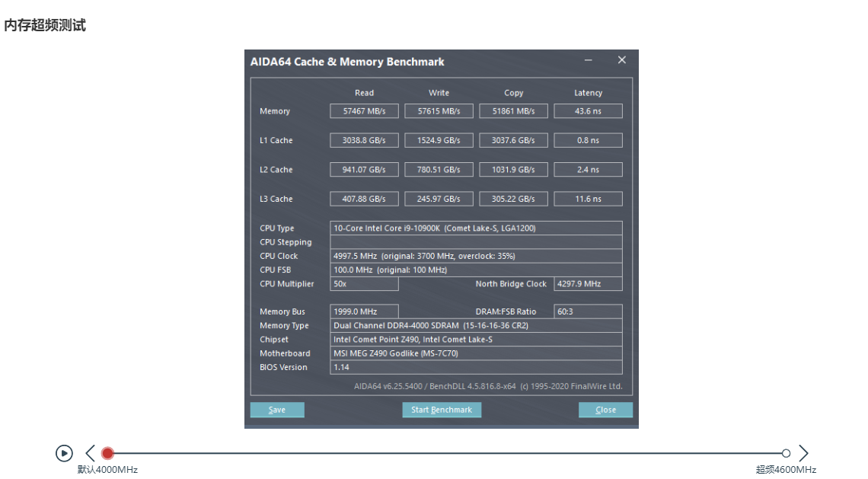Image resolution: width=868 pixels, height=479 pixels.
Task: Click the Save button
Action: coord(277,410)
